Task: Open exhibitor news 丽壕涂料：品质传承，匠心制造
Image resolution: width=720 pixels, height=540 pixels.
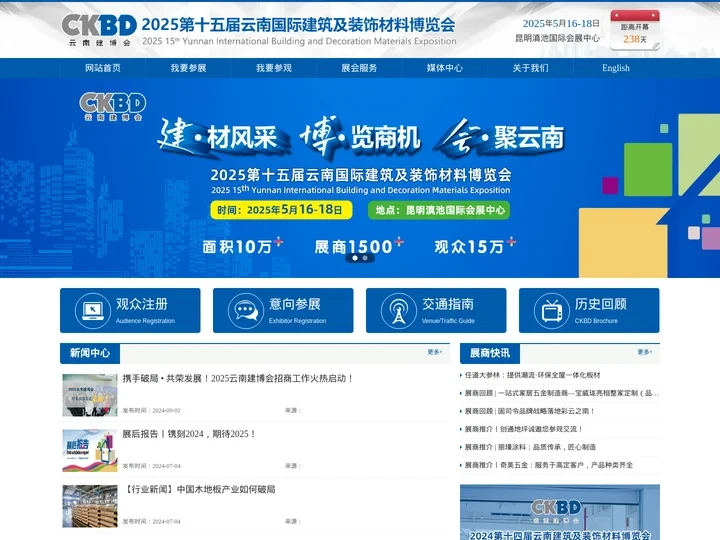Action: click(530, 447)
